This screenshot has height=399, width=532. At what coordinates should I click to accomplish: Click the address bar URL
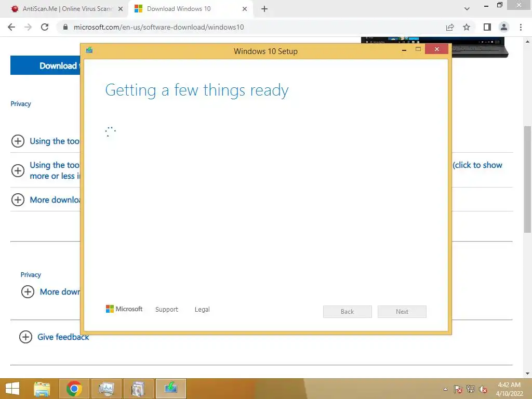[x=158, y=27]
